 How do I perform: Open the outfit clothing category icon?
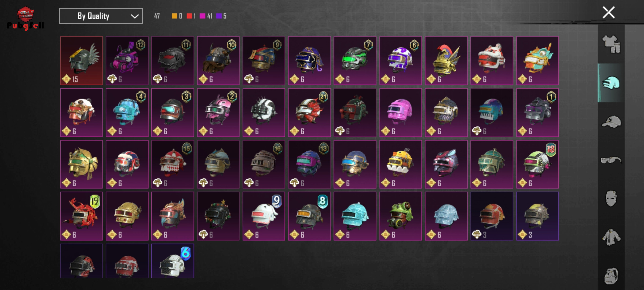point(611,44)
